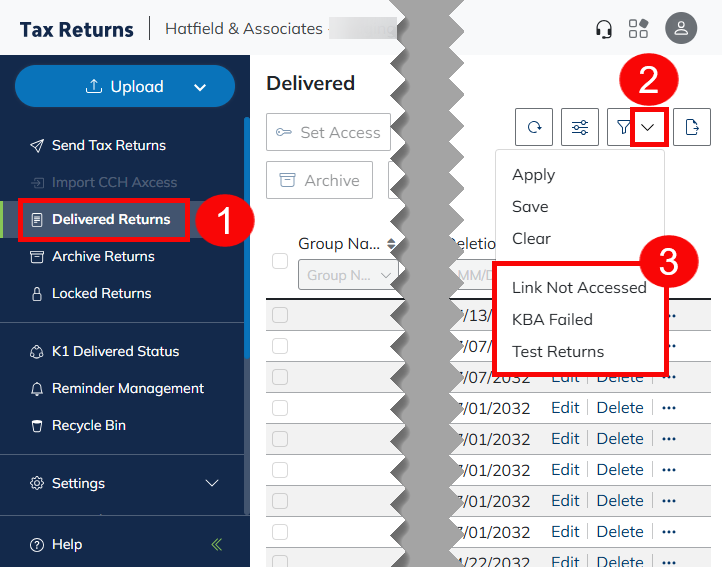Select Link Not Accessed filter
This screenshot has height=567, width=722.
click(579, 288)
